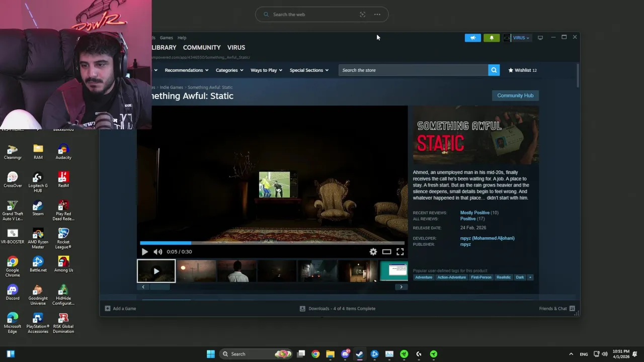Screen dimensions: 644x362
Task: Select CrossOver desktop shortcut
Action: 13,180
